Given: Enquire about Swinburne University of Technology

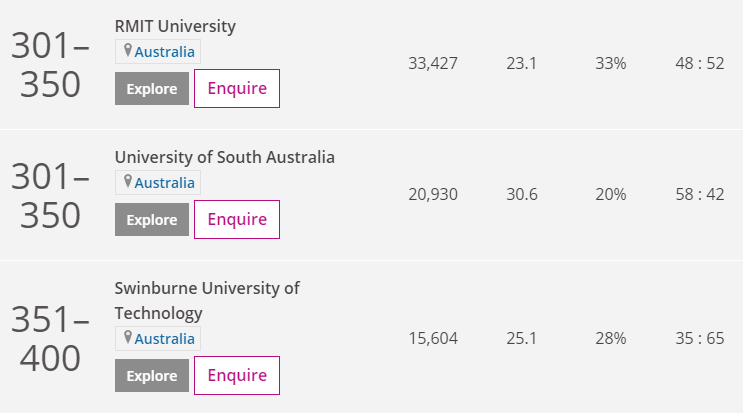Looking at the screenshot, I should point(237,376).
